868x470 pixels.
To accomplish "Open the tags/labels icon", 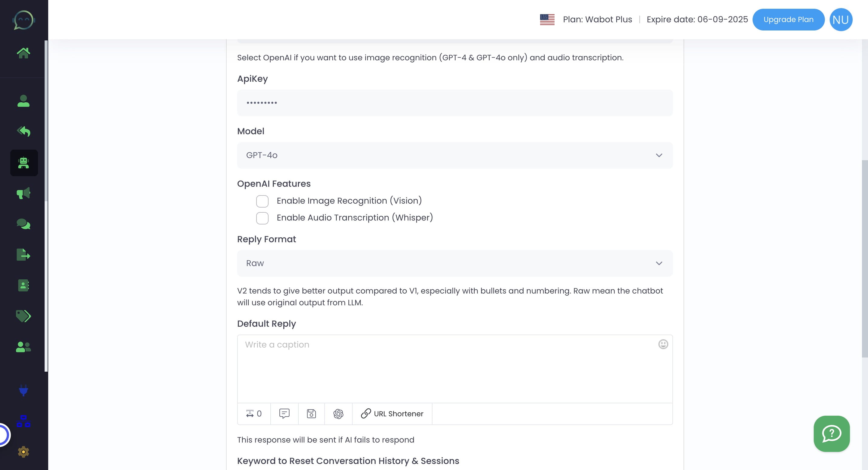I will tap(23, 316).
